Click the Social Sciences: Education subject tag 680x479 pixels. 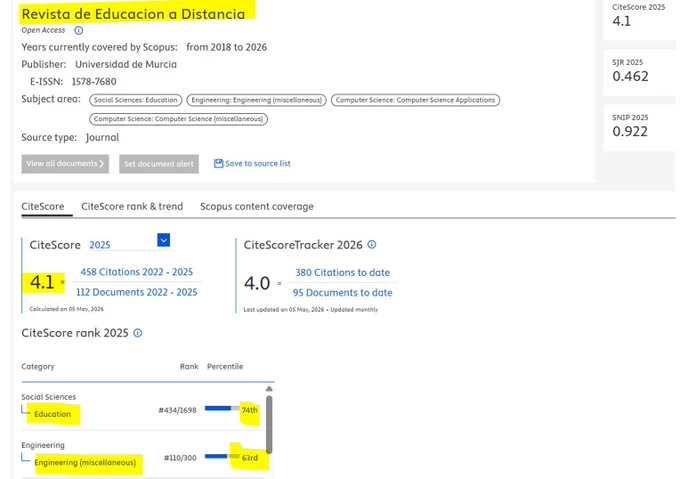point(136,100)
